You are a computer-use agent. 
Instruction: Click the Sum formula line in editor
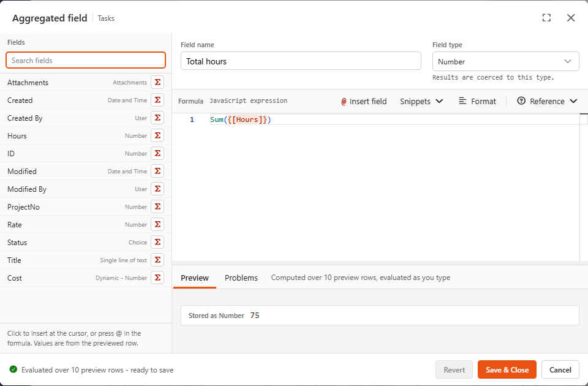click(240, 119)
